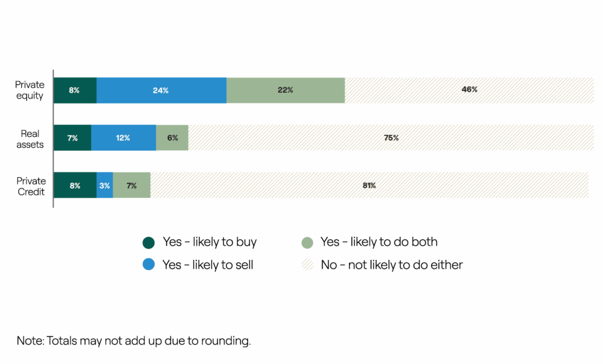Image resolution: width=605 pixels, height=364 pixels.
Task: Click the 'Private equity' axis label
Action: pyautogui.click(x=30, y=90)
